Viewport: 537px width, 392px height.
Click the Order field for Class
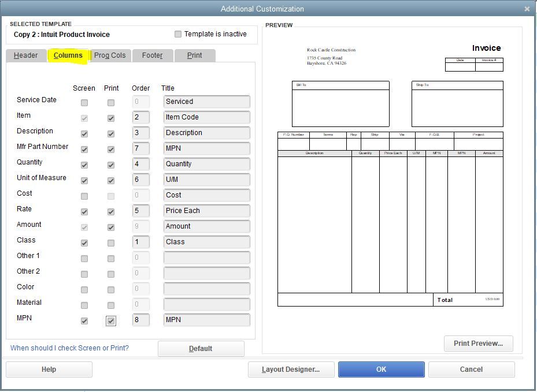click(141, 242)
